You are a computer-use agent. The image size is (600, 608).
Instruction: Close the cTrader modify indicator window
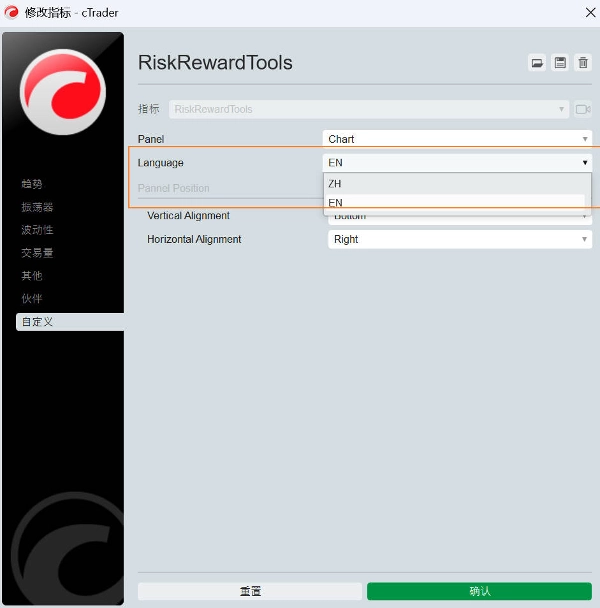click(x=590, y=12)
